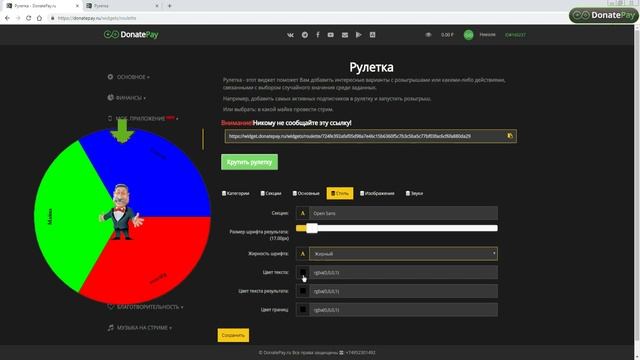
Task: Close the second 'Рулетка' browser tab
Action: (x=157, y=6)
